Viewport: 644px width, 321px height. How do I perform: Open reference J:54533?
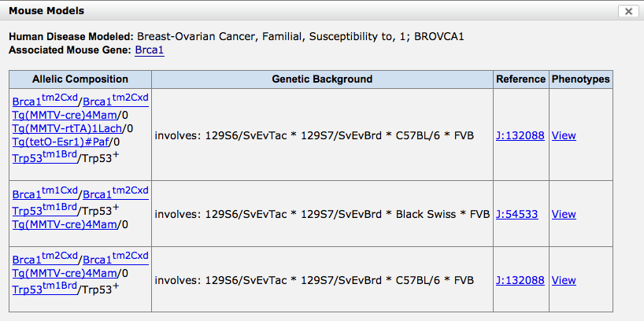tap(516, 214)
